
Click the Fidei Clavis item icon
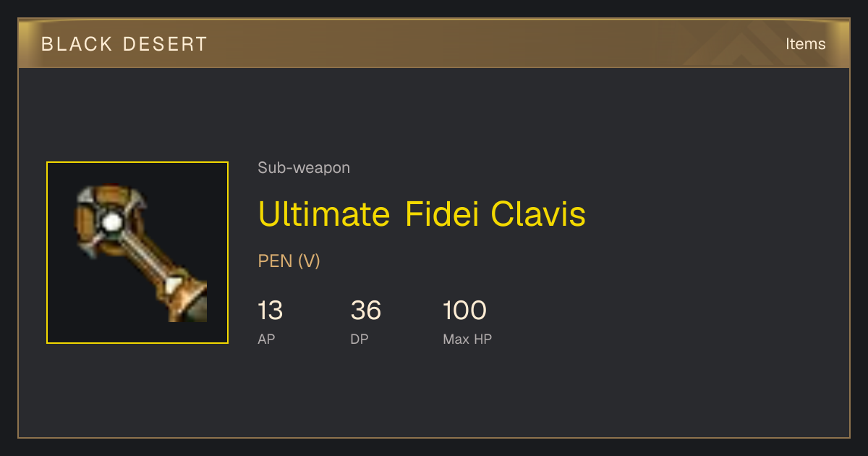(137, 253)
